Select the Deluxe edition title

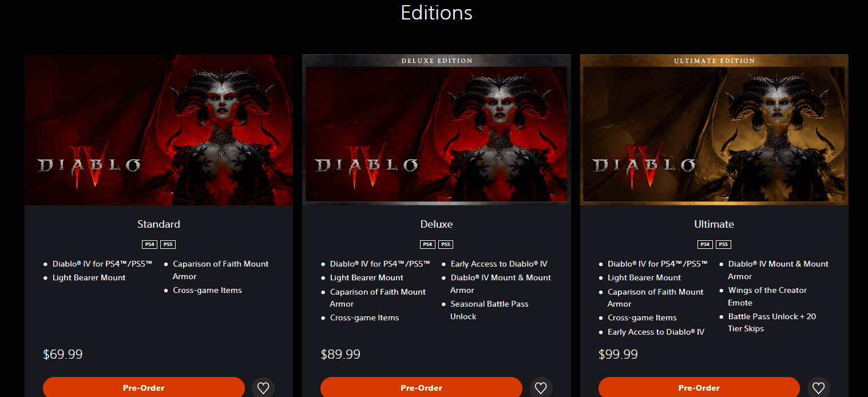coord(437,224)
